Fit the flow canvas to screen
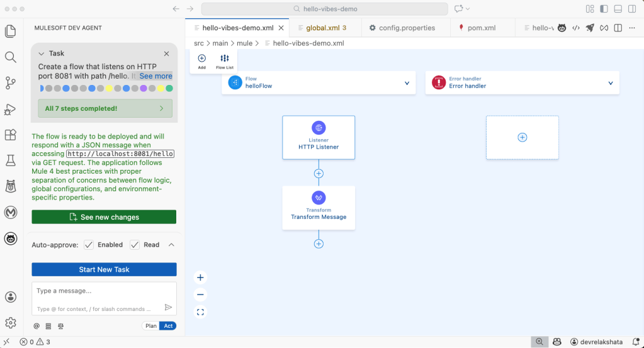Screen dimensions: 644x348 (x=200, y=312)
